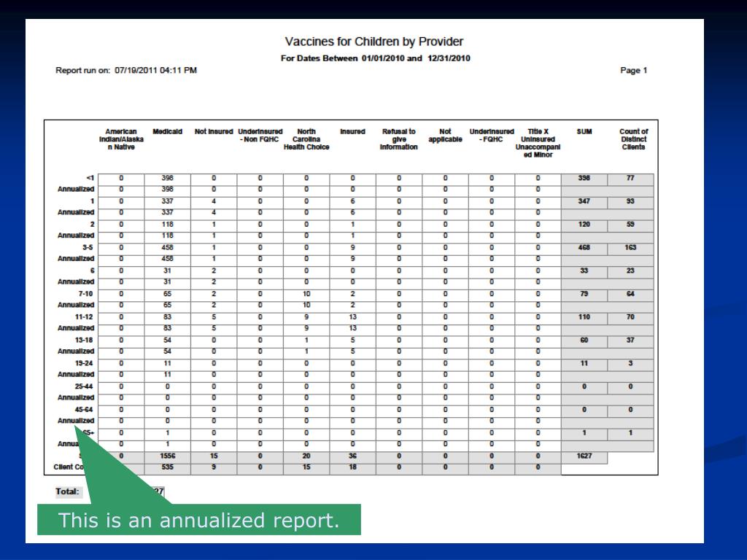Click the SUM value 347

584,201
